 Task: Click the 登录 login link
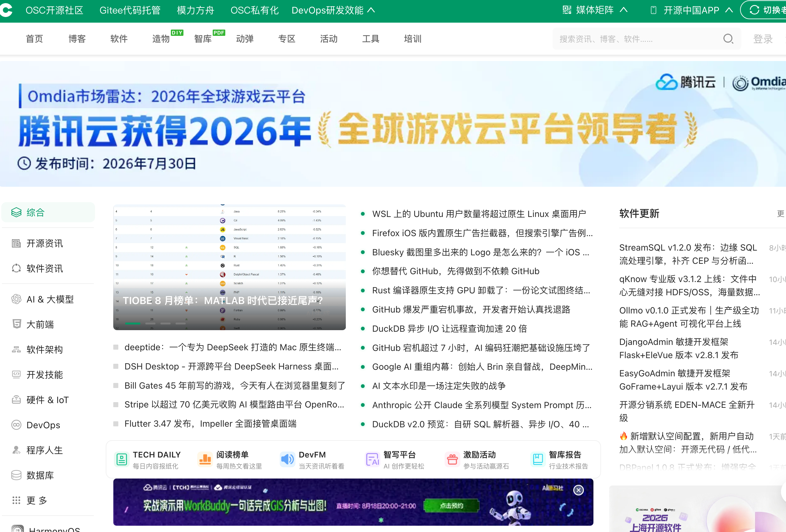763,39
